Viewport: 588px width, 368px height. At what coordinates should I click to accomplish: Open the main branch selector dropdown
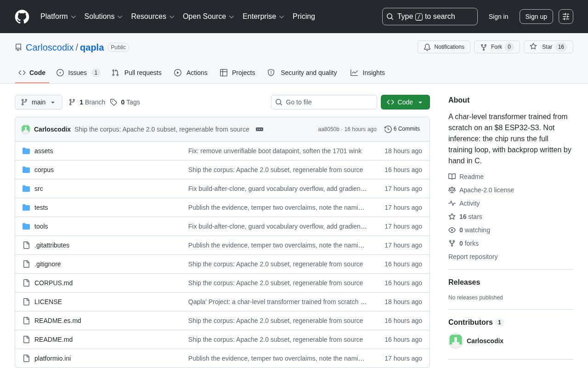pyautogui.click(x=39, y=102)
